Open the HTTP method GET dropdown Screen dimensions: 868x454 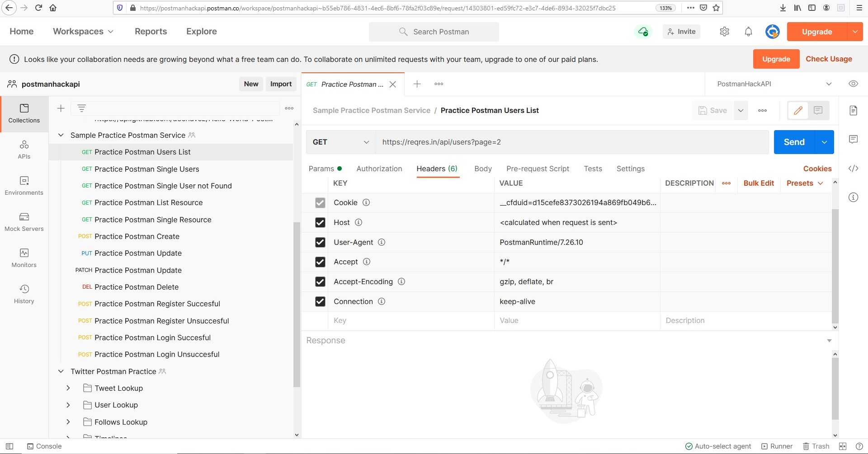[341, 142]
